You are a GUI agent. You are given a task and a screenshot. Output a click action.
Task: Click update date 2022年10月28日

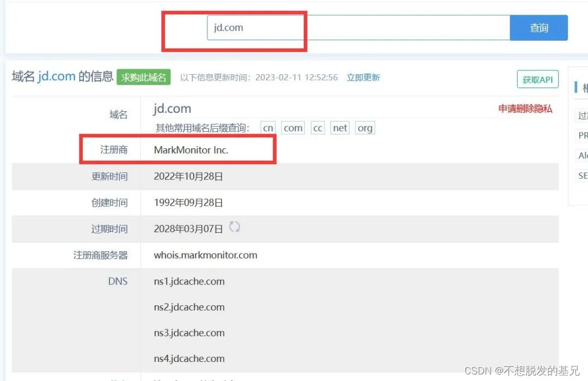click(188, 177)
